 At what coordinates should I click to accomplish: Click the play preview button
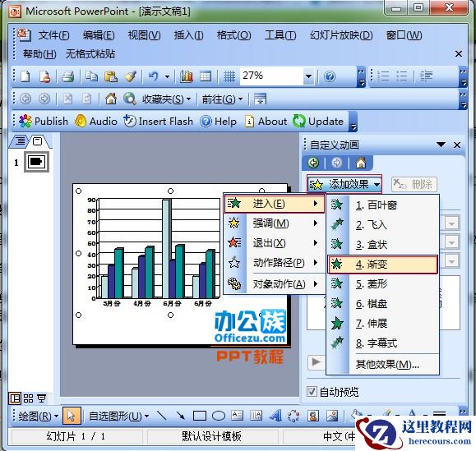(316, 361)
